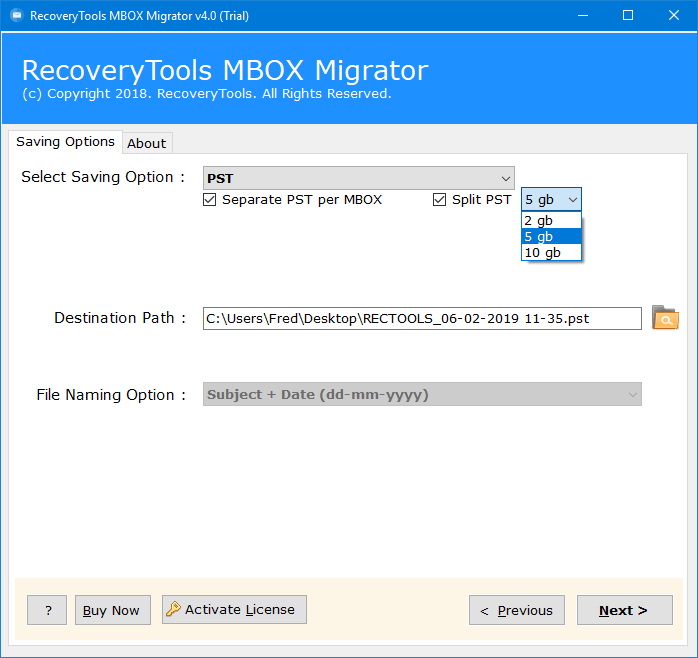
Task: Close the MBOX Migrator window
Action: pos(674,15)
